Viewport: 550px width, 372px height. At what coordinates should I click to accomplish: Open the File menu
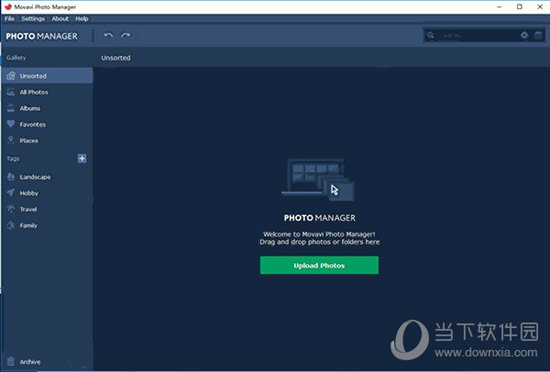pyautogui.click(x=9, y=19)
